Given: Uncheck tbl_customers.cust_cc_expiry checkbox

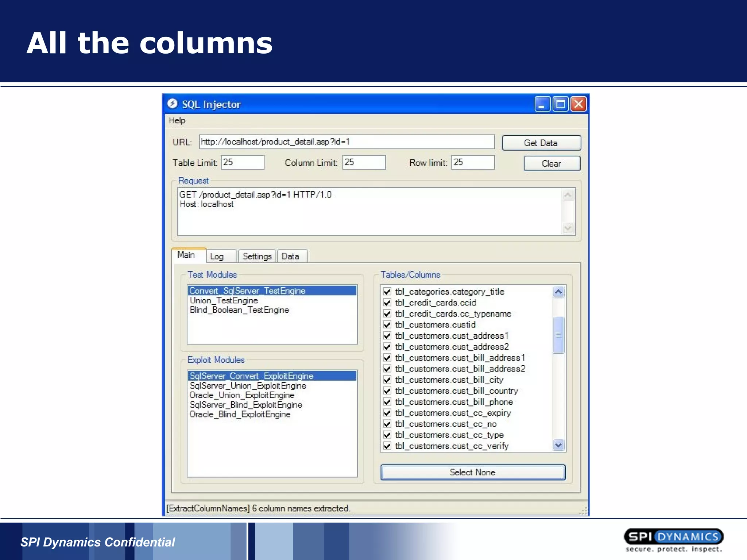Looking at the screenshot, I should click(x=387, y=413).
